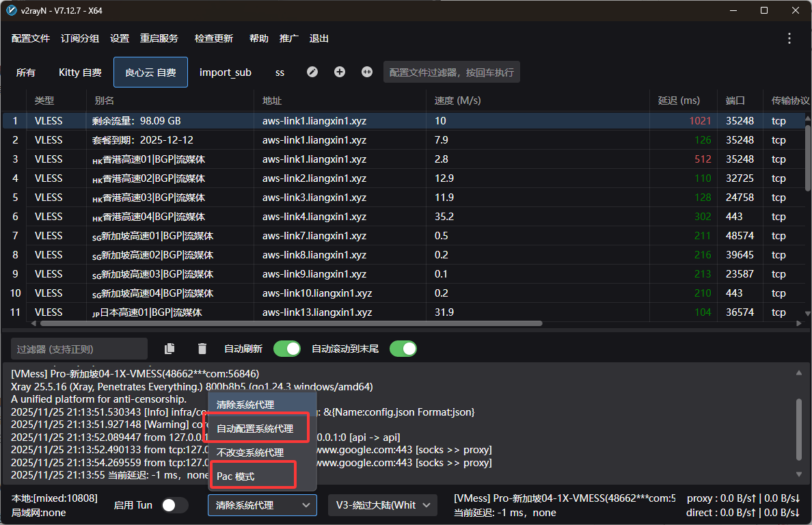Click the 检查更新 menu button
This screenshot has height=525, width=812.
[x=213, y=38]
